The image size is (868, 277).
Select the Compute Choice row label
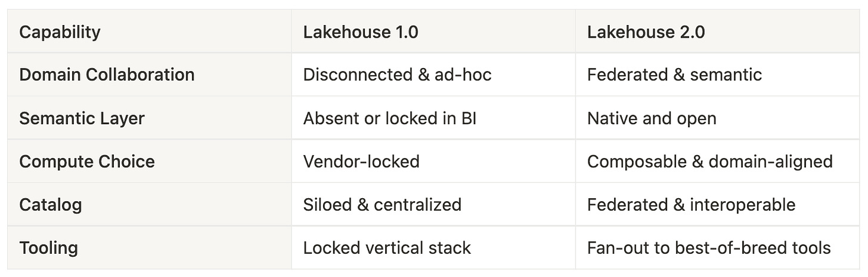tap(87, 161)
